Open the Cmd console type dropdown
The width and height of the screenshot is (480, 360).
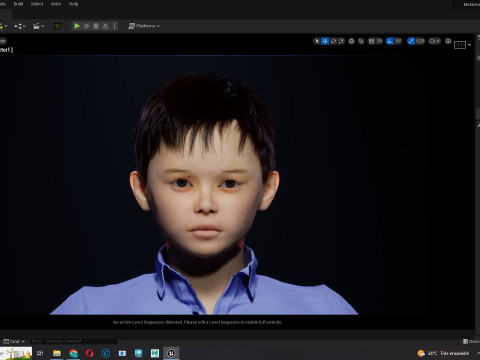click(14, 341)
